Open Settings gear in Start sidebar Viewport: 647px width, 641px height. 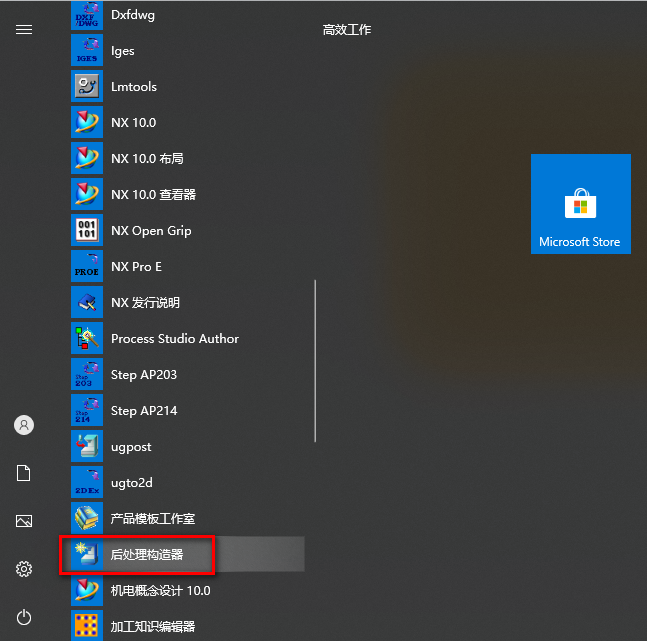point(24,569)
